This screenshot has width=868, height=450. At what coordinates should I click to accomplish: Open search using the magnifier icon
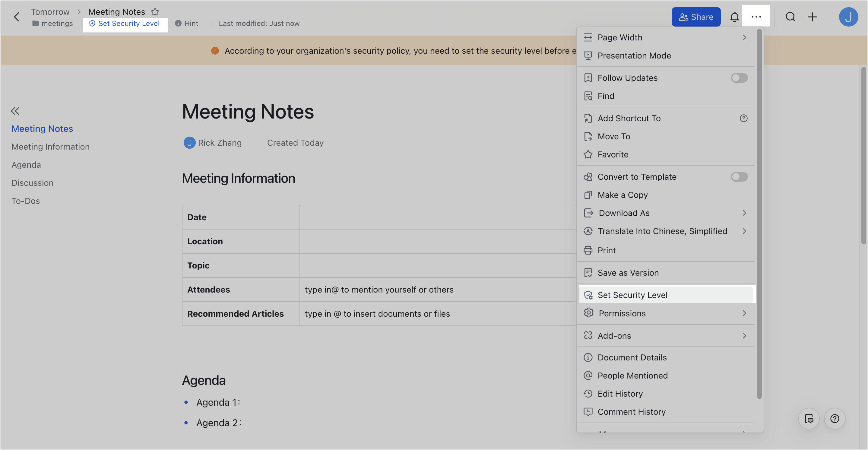pyautogui.click(x=790, y=17)
